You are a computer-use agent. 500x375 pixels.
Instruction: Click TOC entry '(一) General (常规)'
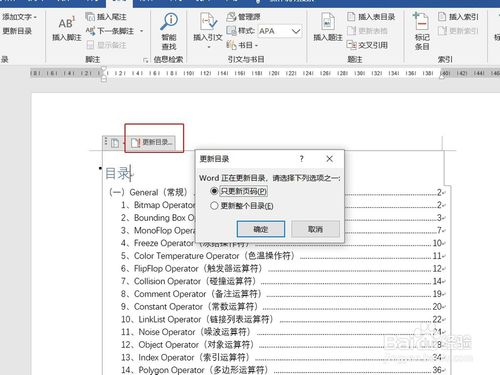tap(149, 192)
